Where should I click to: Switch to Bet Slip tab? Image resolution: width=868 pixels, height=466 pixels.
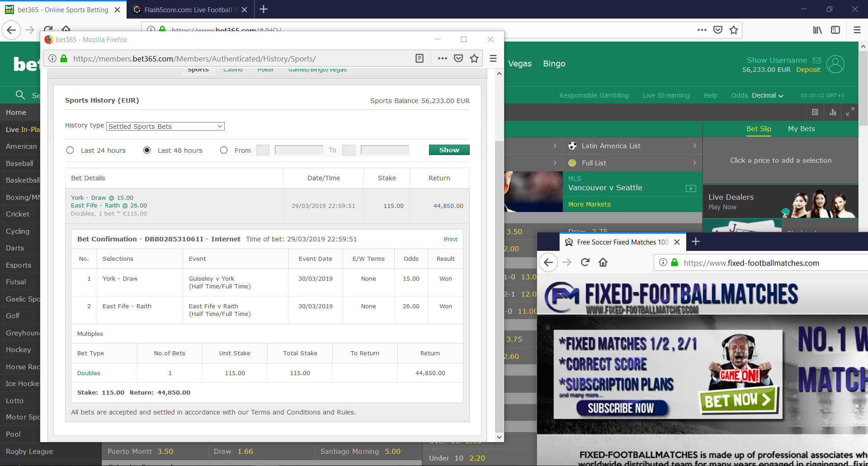(x=759, y=129)
